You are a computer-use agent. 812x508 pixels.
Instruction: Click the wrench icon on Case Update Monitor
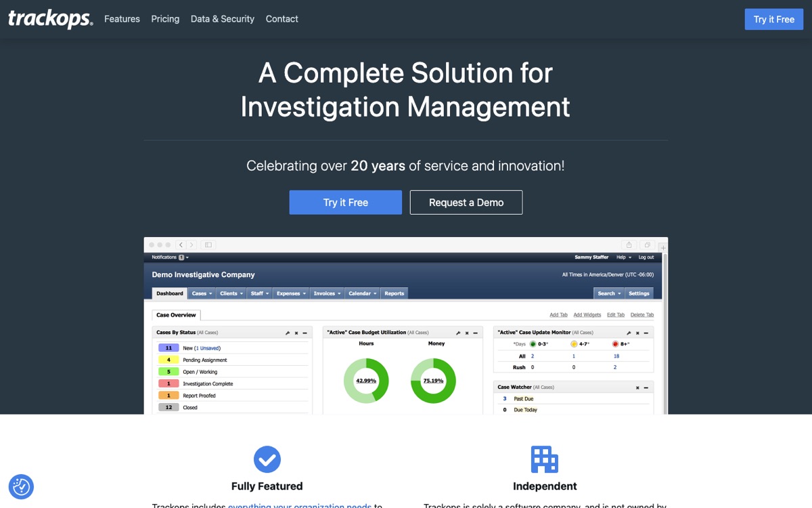[x=629, y=333]
